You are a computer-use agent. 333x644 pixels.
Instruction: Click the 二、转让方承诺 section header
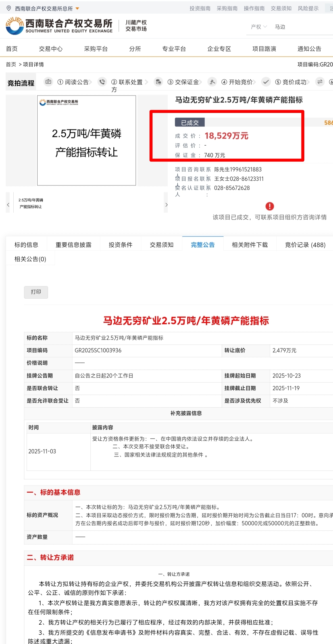coord(50,557)
